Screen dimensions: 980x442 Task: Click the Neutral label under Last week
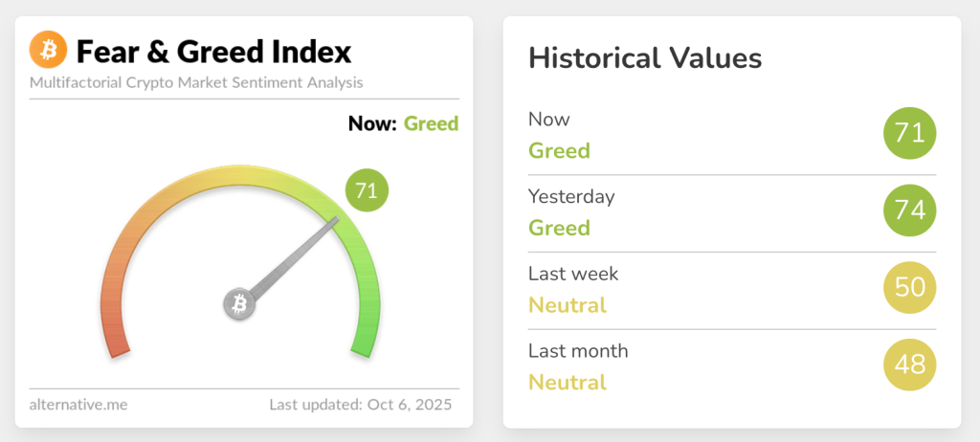point(568,306)
